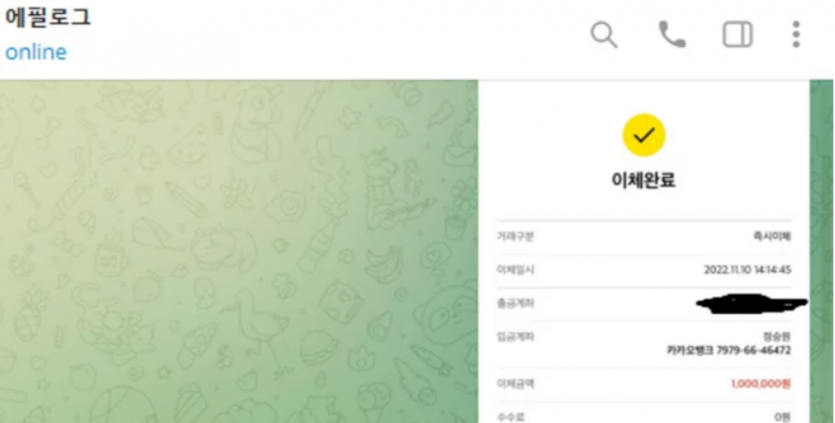This screenshot has width=835, height=423.
Task: Click the blue online status text
Action: tap(36, 52)
